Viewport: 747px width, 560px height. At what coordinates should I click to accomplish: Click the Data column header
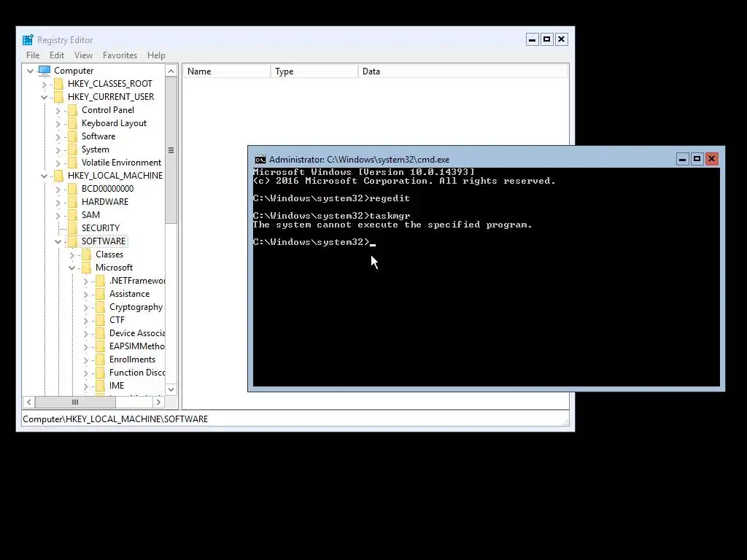(463, 71)
